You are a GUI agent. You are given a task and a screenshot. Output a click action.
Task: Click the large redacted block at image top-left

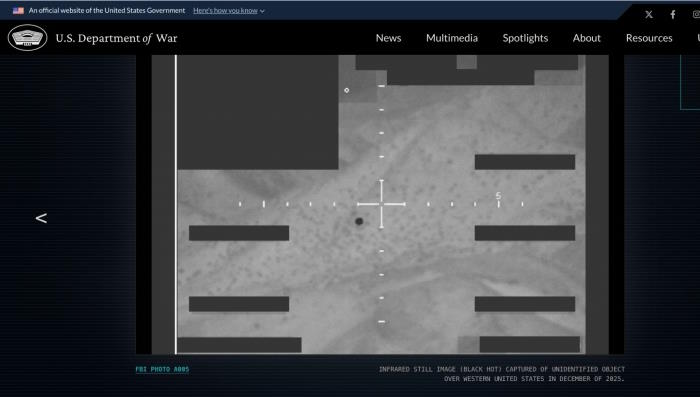click(258, 112)
